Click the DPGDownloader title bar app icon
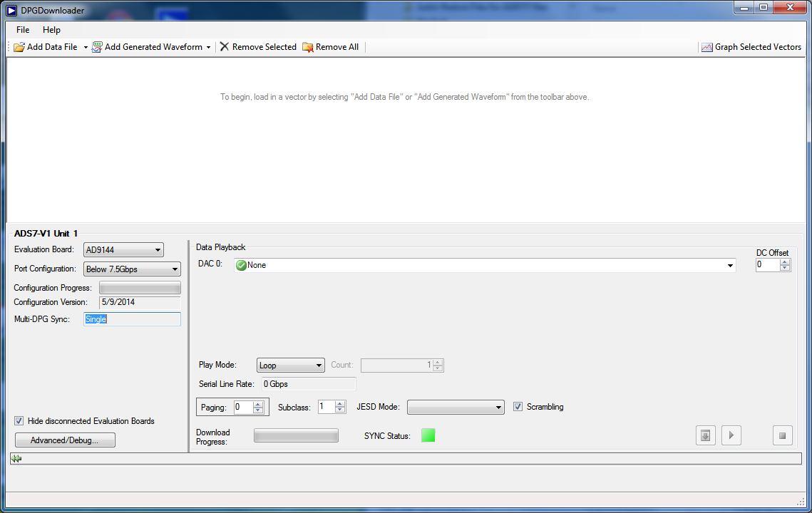 coord(11,11)
